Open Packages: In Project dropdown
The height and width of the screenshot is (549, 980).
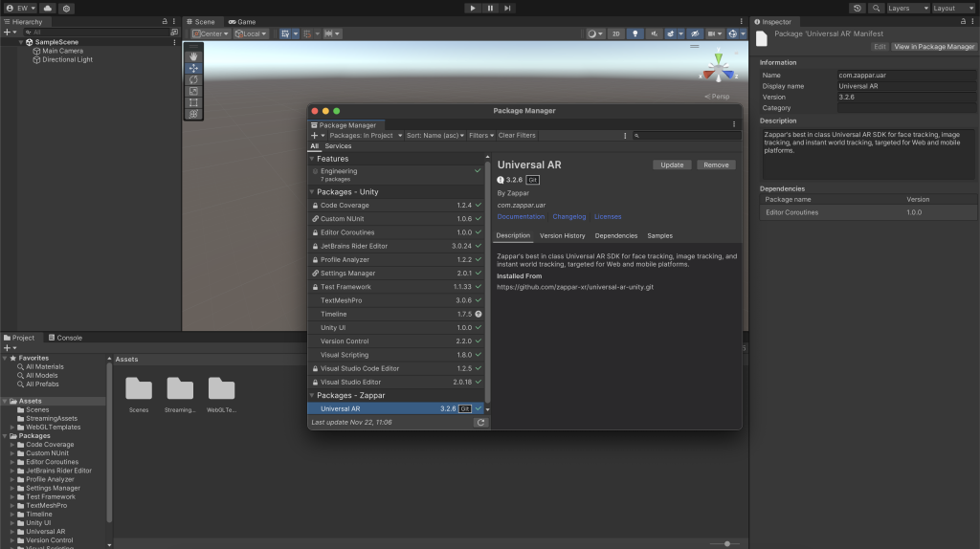click(x=366, y=136)
